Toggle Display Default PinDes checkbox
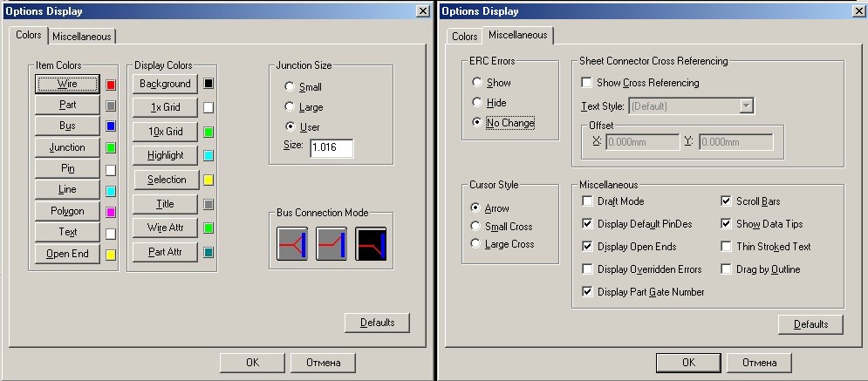 tap(587, 224)
